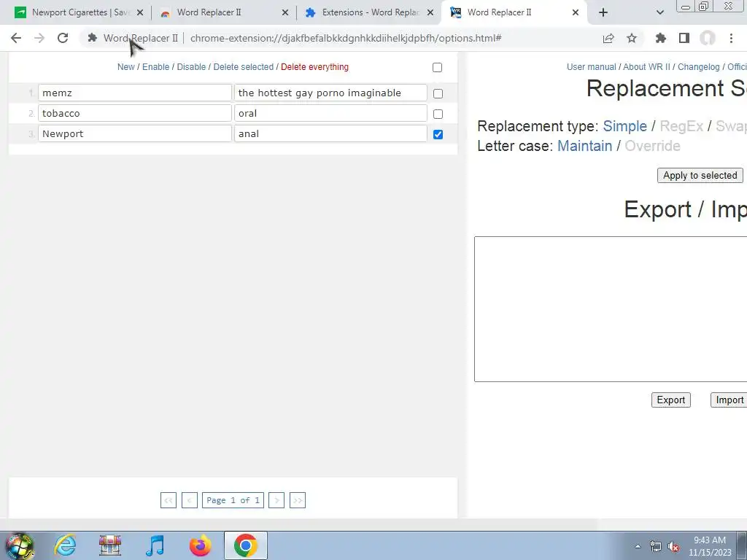Go to next page with > button
Screen dimensions: 747x560
[x=276, y=500]
